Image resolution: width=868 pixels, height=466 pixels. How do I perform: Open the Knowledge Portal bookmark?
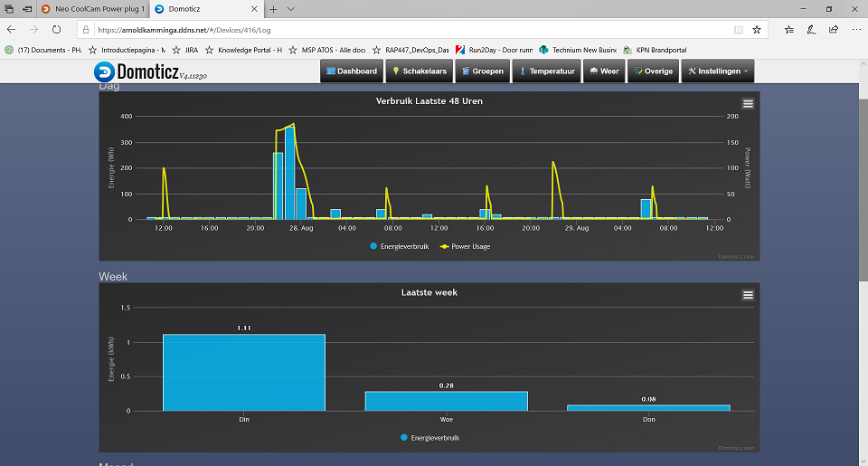(243, 50)
